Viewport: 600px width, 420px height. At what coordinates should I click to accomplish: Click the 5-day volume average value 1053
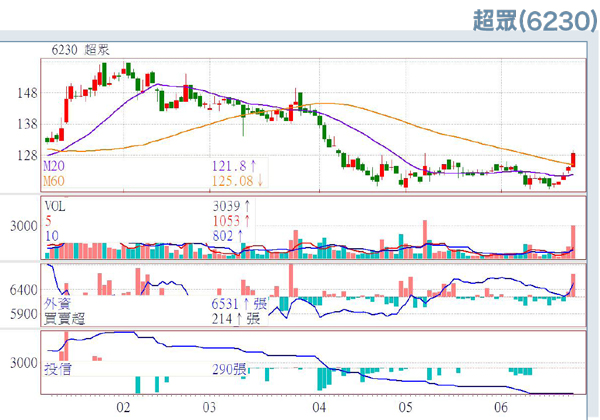(230, 220)
